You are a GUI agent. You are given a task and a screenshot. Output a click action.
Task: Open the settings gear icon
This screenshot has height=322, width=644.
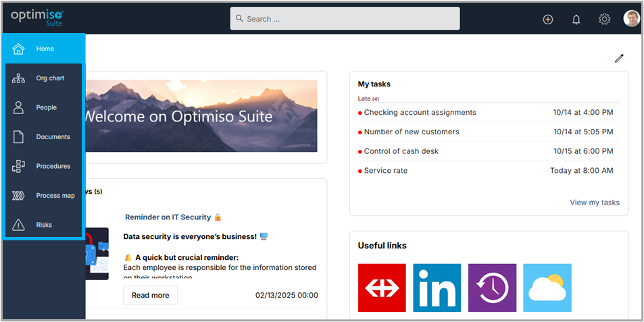605,20
